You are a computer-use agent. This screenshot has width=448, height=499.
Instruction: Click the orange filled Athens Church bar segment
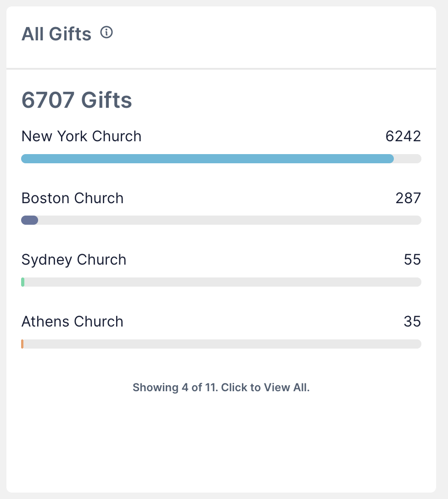pos(22,344)
